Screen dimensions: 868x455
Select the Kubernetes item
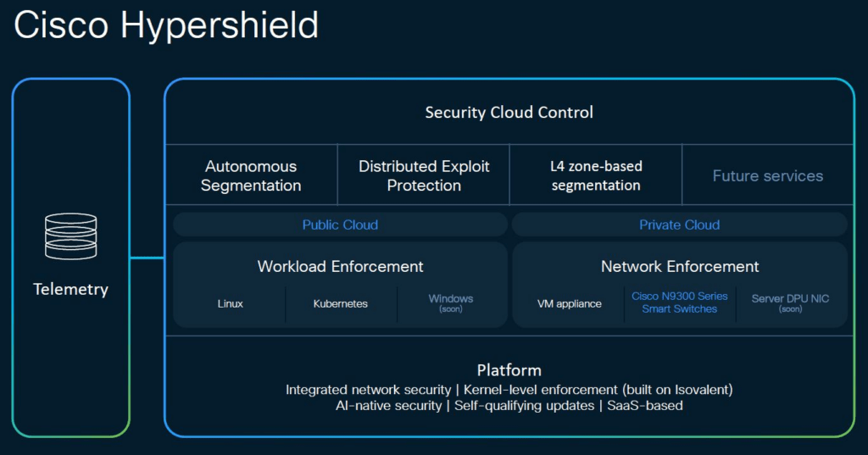341,304
